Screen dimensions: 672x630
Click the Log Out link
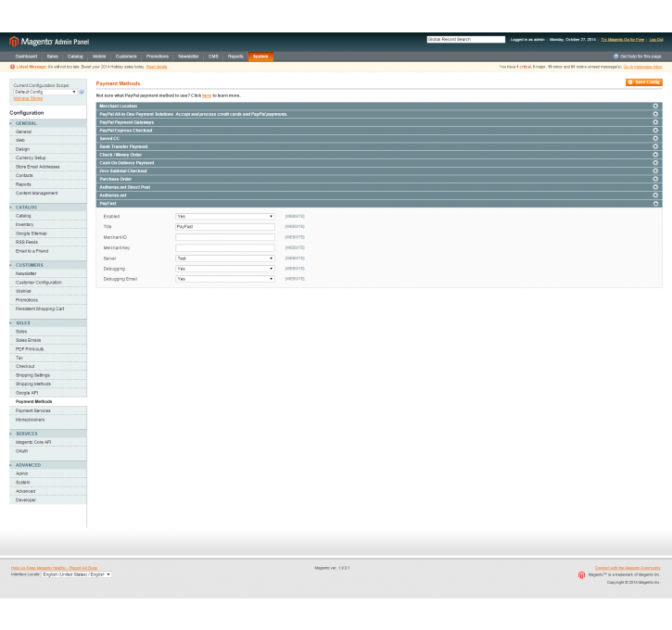click(656, 40)
